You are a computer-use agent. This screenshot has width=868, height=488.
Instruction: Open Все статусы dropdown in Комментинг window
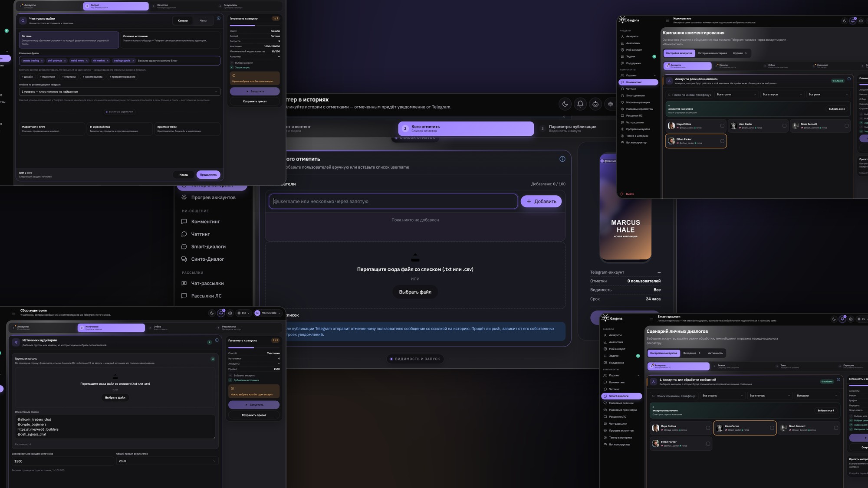(x=783, y=95)
